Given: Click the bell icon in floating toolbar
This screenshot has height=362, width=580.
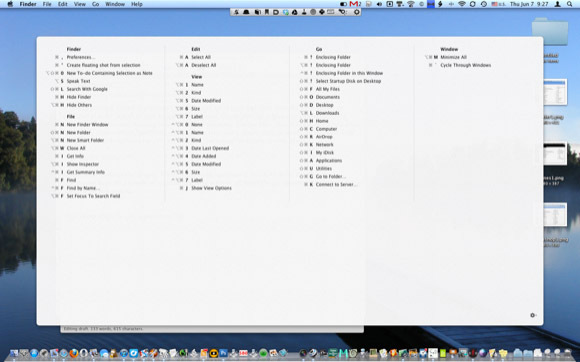Looking at the screenshot, I should [x=246, y=12].
